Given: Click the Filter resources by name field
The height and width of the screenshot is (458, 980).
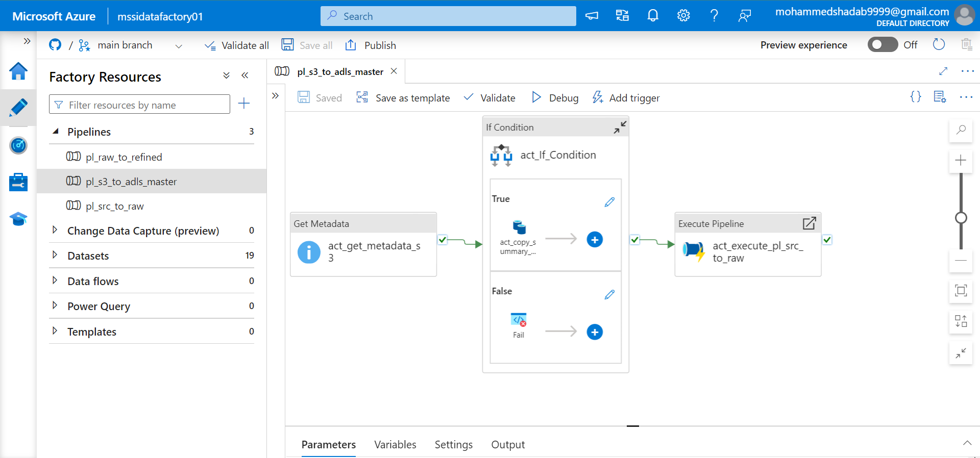Looking at the screenshot, I should coord(139,105).
